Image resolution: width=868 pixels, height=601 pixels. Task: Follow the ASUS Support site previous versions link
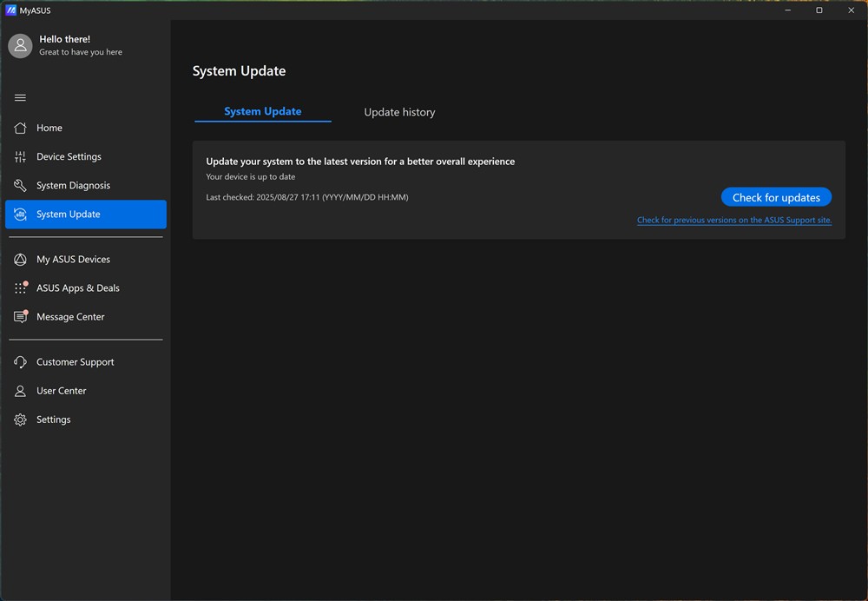pos(734,221)
